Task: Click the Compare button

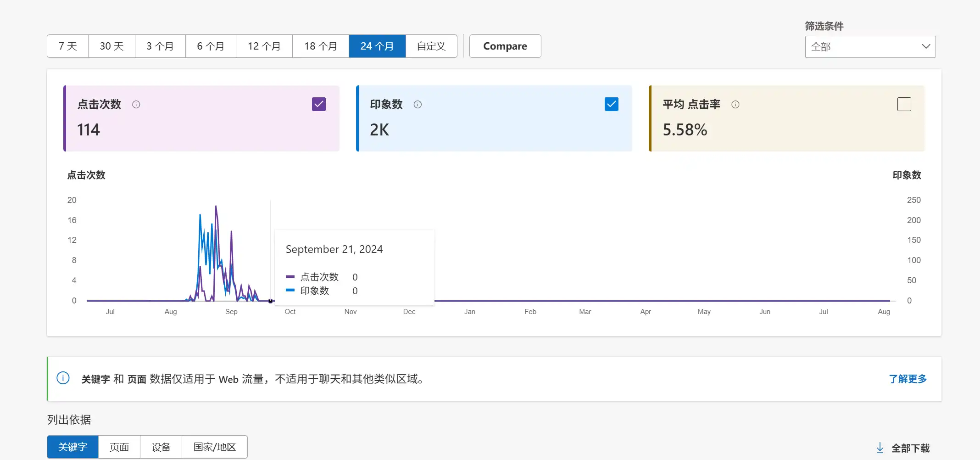Action: pyautogui.click(x=505, y=46)
